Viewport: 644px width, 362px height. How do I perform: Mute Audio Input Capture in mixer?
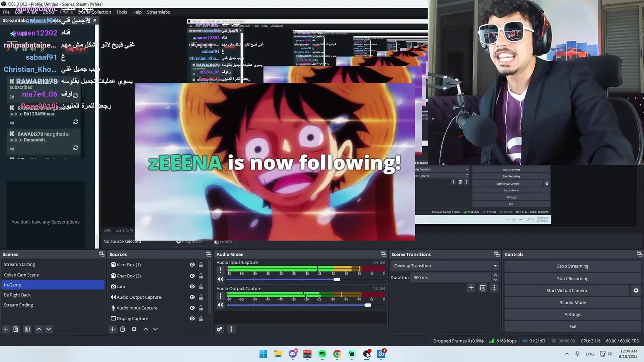tap(220, 279)
